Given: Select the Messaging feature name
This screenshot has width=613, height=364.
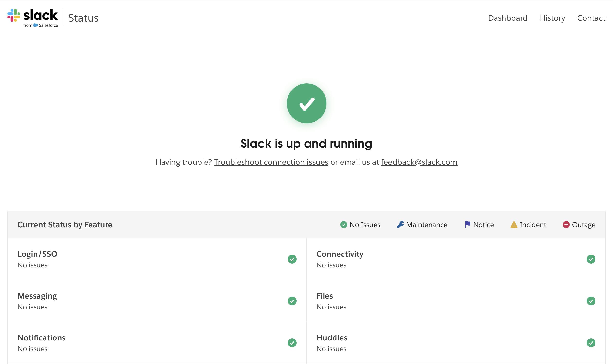Looking at the screenshot, I should (x=37, y=296).
